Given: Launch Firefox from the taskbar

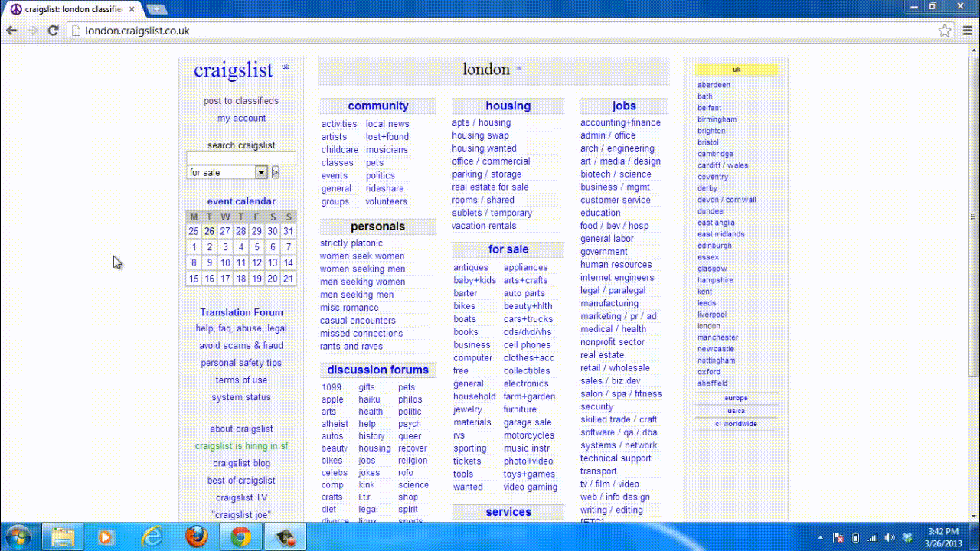Looking at the screenshot, I should click(197, 537).
